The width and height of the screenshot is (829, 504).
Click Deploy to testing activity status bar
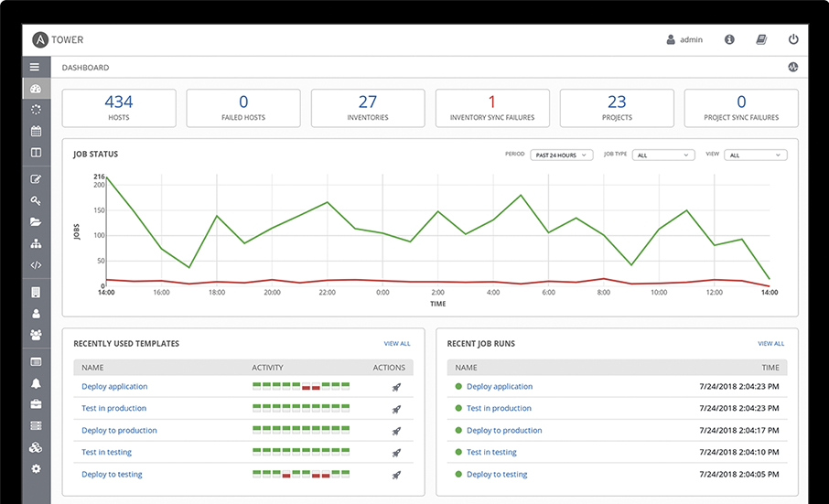click(301, 474)
